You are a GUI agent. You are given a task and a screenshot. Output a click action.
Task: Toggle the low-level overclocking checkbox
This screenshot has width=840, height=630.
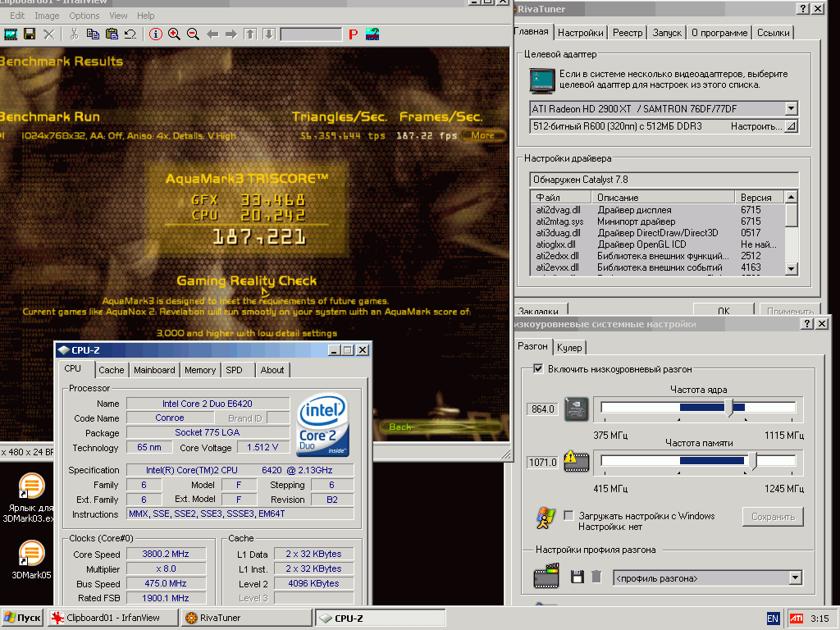tap(538, 368)
